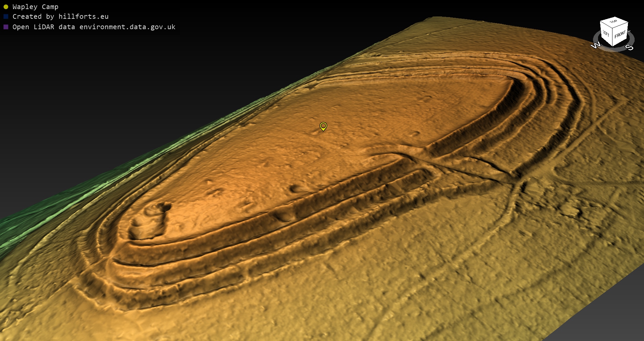Select the Wapley Camp legend label
Viewport: 644px width, 341px height.
35,7
